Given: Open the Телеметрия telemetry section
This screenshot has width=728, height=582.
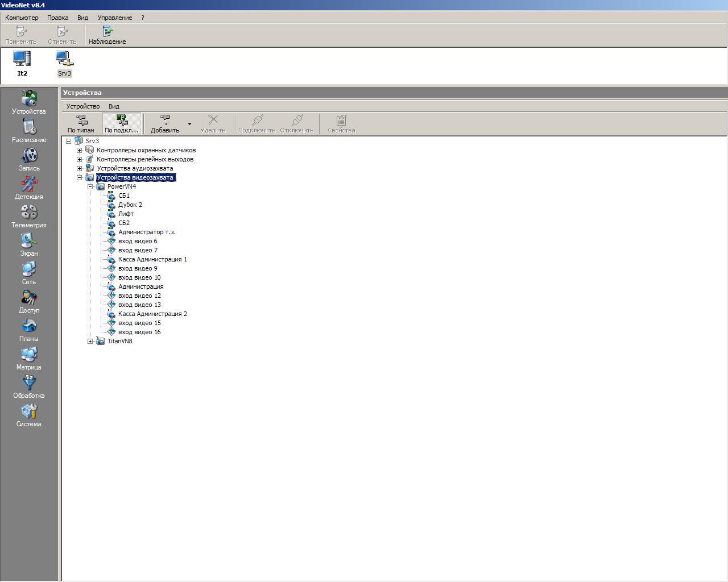Looking at the screenshot, I should tap(28, 216).
